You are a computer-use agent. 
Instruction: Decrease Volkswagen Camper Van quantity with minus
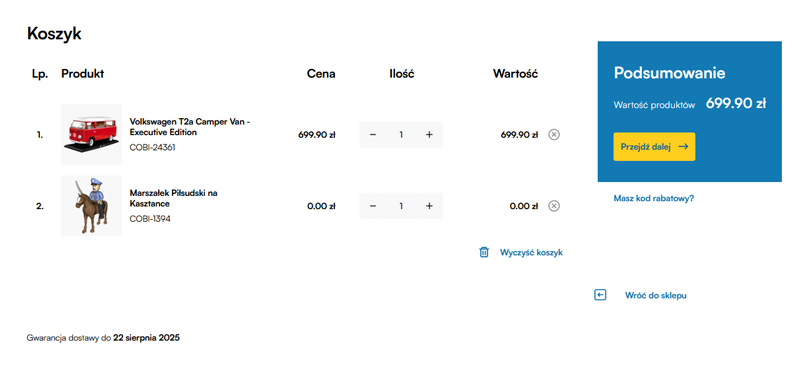click(373, 135)
